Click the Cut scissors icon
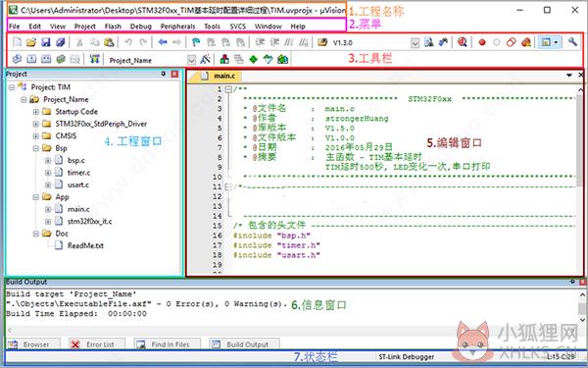The height and width of the screenshot is (368, 588). (79, 42)
